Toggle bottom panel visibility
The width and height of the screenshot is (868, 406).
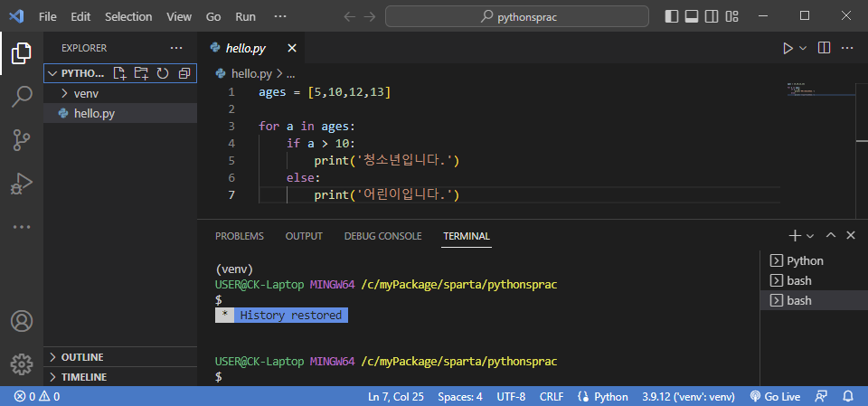tap(692, 16)
